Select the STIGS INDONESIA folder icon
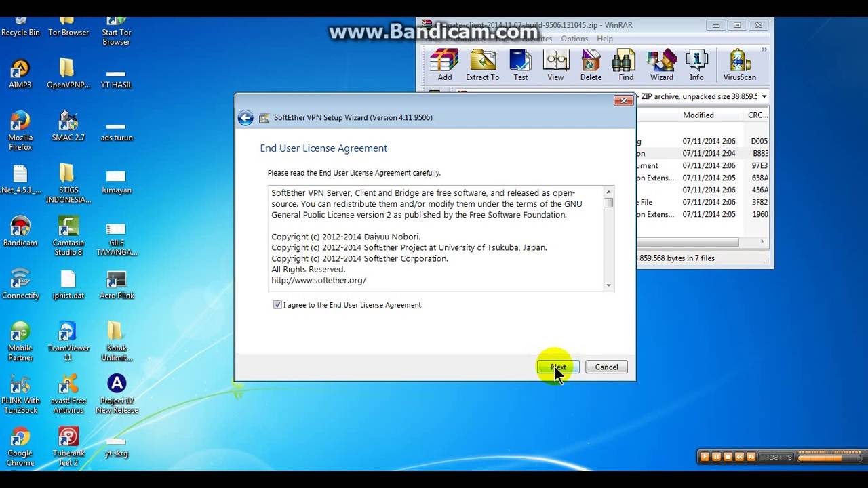The width and height of the screenshot is (868, 488). (x=68, y=183)
